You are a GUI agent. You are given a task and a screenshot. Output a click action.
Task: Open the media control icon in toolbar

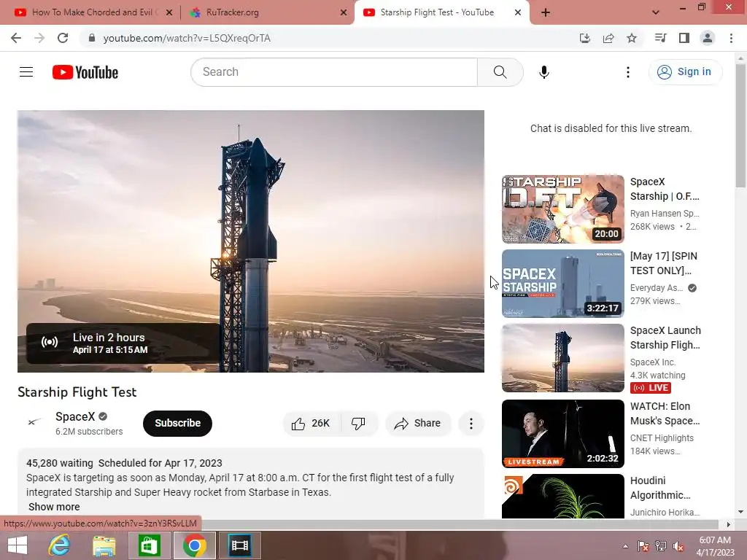coord(660,38)
